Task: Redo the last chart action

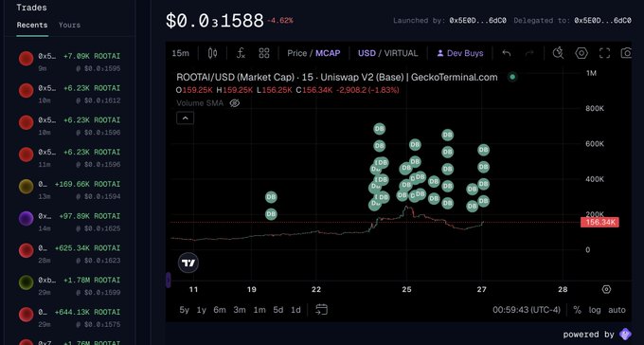Action: pos(529,53)
